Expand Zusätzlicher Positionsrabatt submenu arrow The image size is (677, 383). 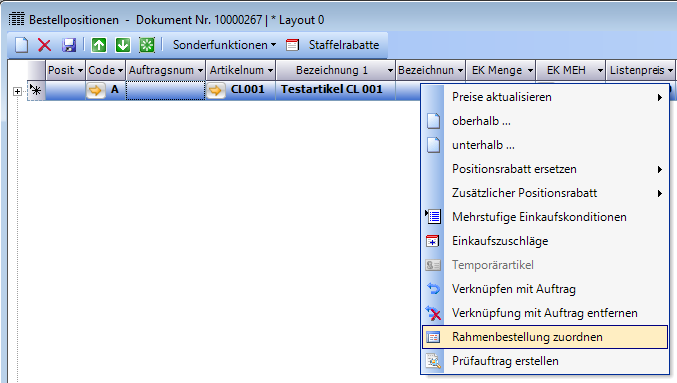click(659, 193)
